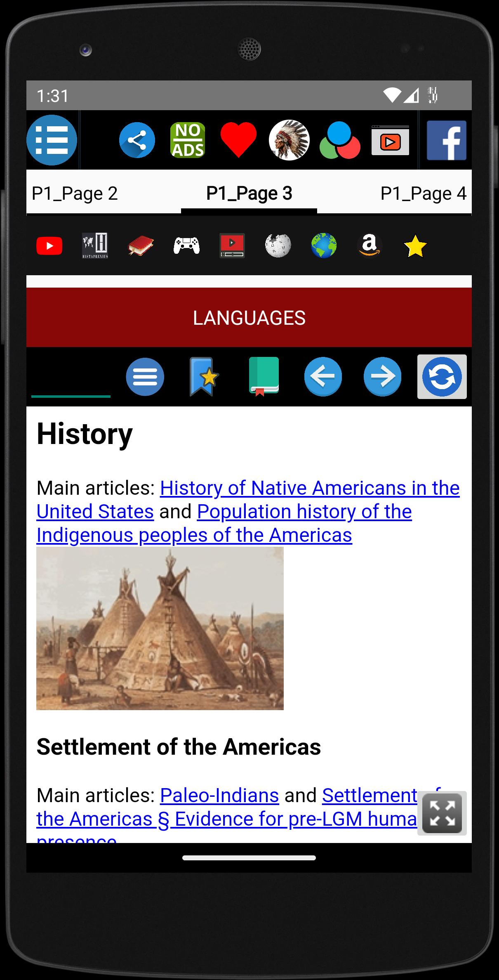Open the blue hamburger menu in webview bar
Image resolution: width=499 pixels, height=980 pixels.
pos(145,377)
